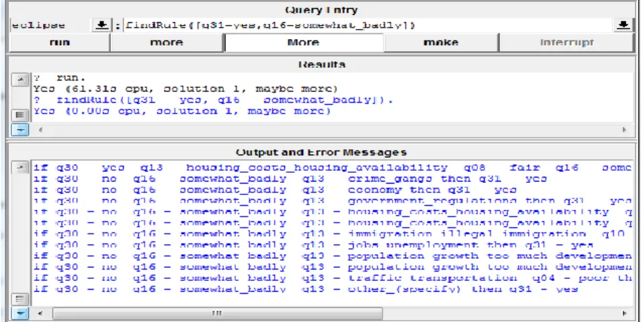Output panel: click lined scroll button
Viewport: 644px width, 322px height.
pos(19,299)
